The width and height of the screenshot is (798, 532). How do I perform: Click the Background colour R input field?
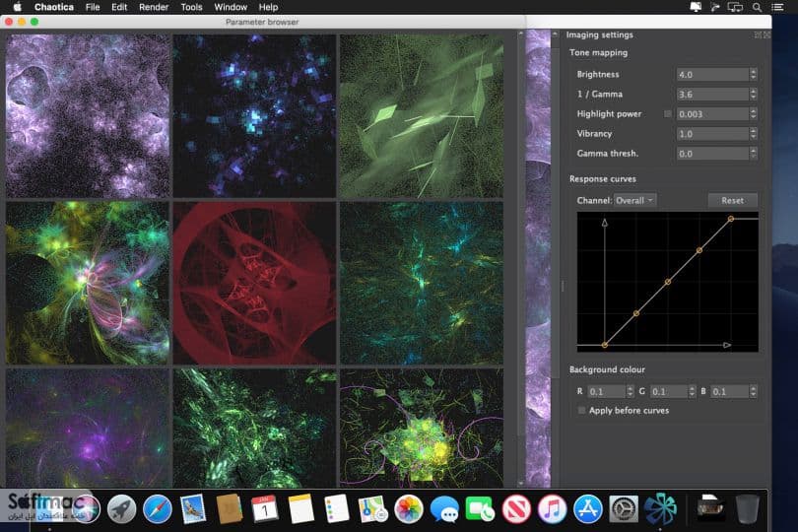tap(607, 391)
